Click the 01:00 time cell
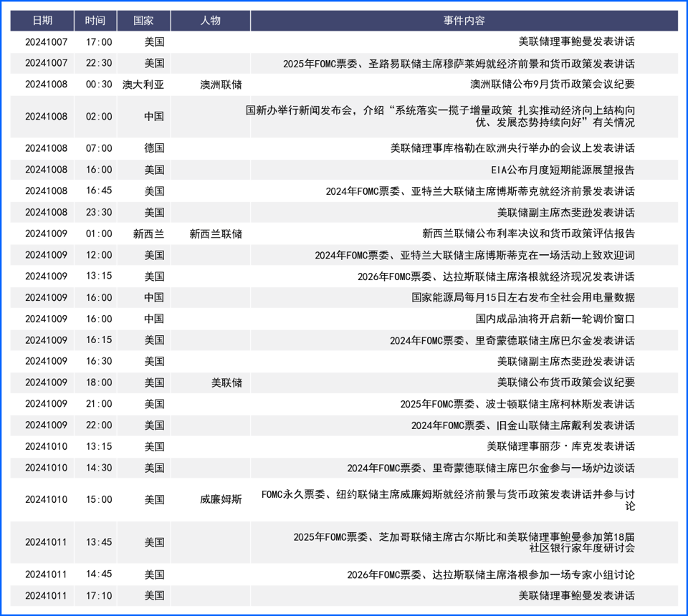The height and width of the screenshot is (616, 688). (99, 234)
